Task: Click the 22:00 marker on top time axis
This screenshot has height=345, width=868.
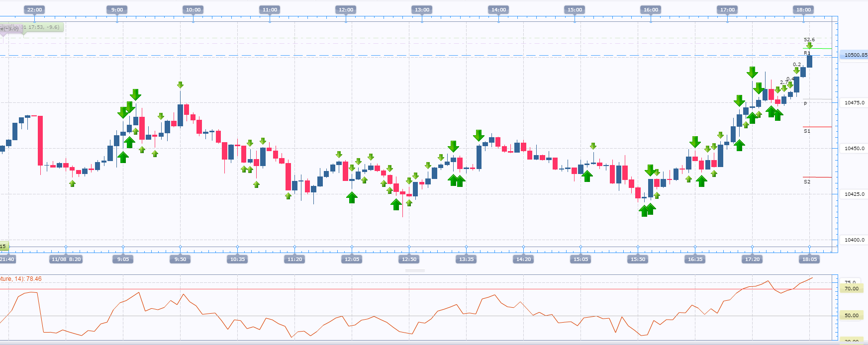Action: (x=35, y=9)
